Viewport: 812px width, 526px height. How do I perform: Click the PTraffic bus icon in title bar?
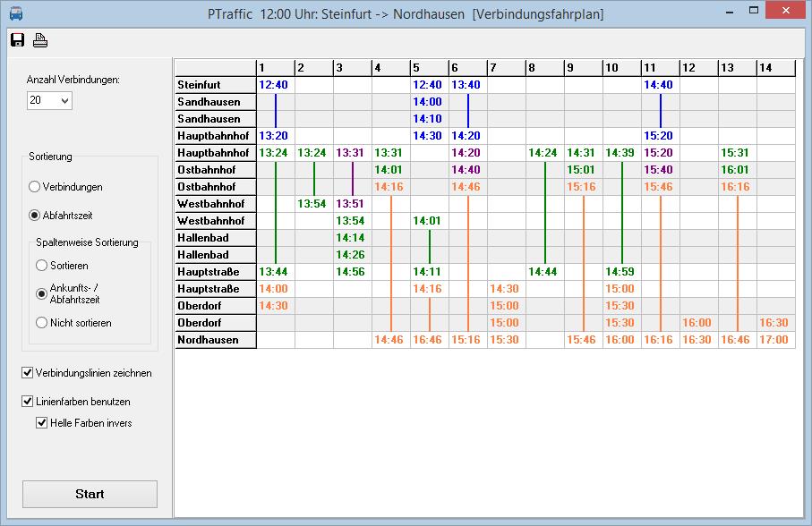[x=14, y=13]
